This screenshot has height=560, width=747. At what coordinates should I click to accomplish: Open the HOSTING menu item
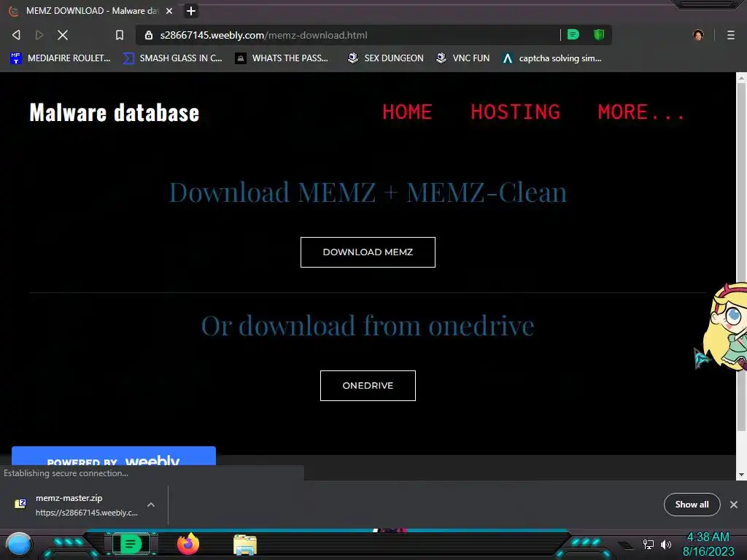coord(516,112)
